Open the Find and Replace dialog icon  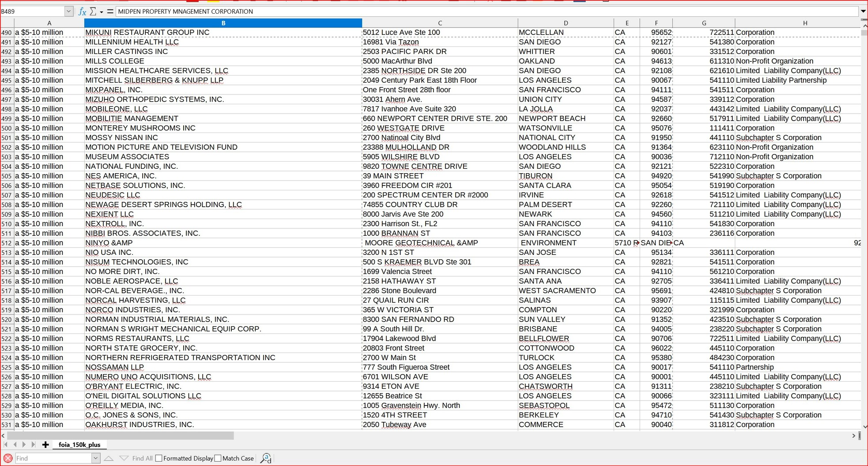266,458
